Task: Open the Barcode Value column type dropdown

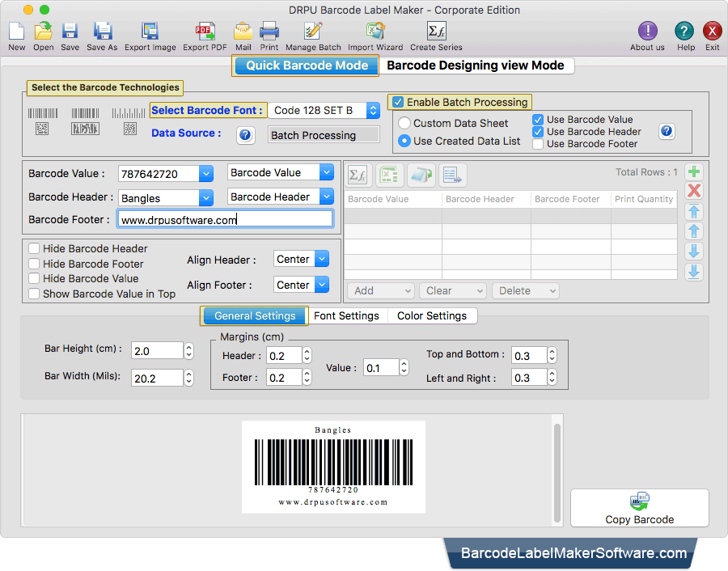Action: pyautogui.click(x=327, y=172)
